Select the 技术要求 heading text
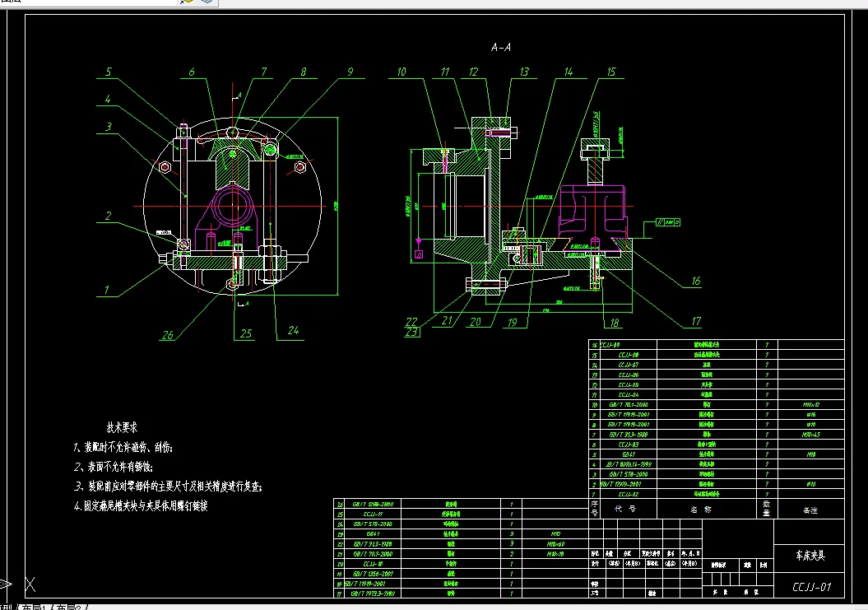Image resolution: width=868 pixels, height=610 pixels. coord(123,428)
